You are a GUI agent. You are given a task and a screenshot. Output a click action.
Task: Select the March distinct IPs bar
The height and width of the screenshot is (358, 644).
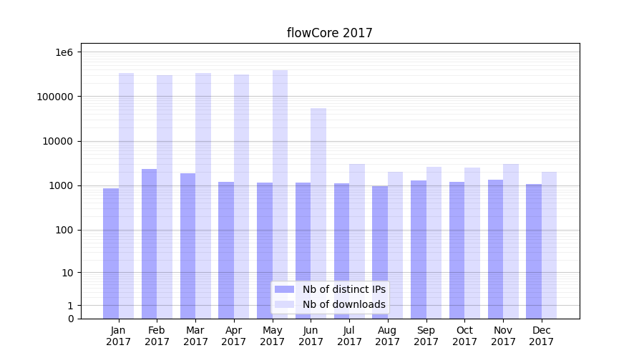(187, 246)
